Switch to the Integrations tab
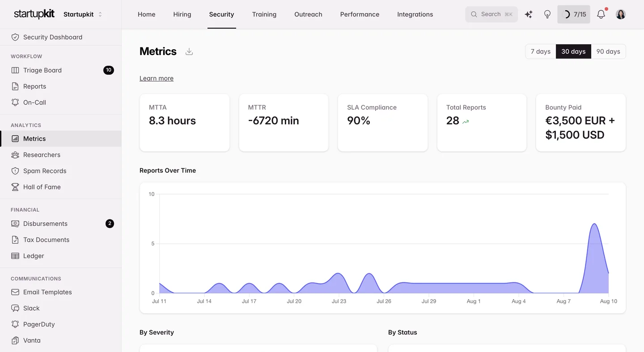644x352 pixels. pyautogui.click(x=415, y=14)
